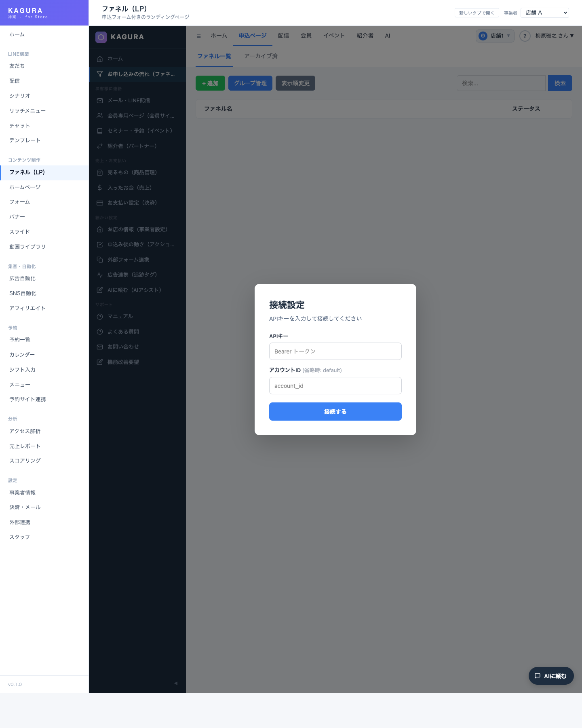The width and height of the screenshot is (582, 728).
Task: Open ホームページ in the left sidebar
Action: pyautogui.click(x=25, y=187)
